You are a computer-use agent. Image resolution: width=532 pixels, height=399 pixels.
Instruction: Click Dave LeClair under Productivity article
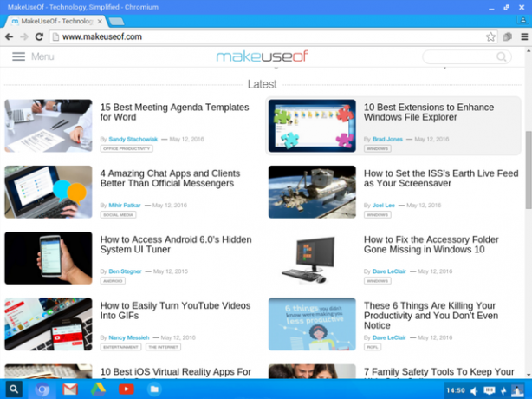click(389, 337)
